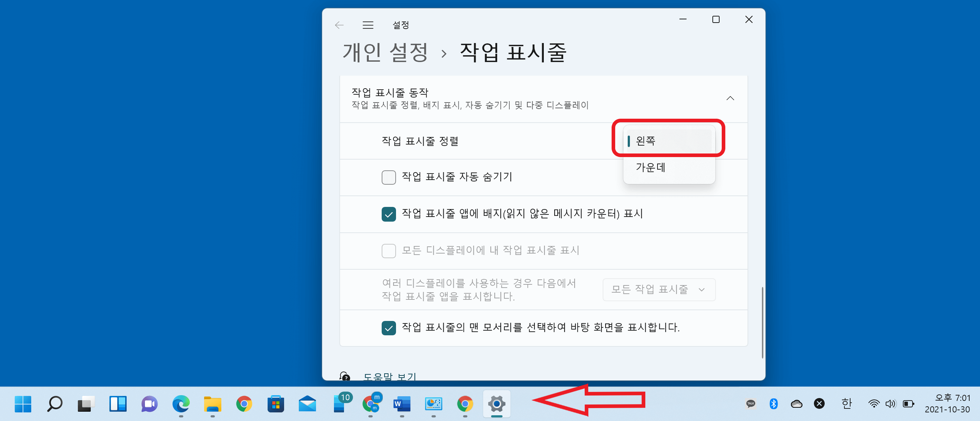Open OneDrive from the system tray
The image size is (980, 421).
tap(797, 404)
